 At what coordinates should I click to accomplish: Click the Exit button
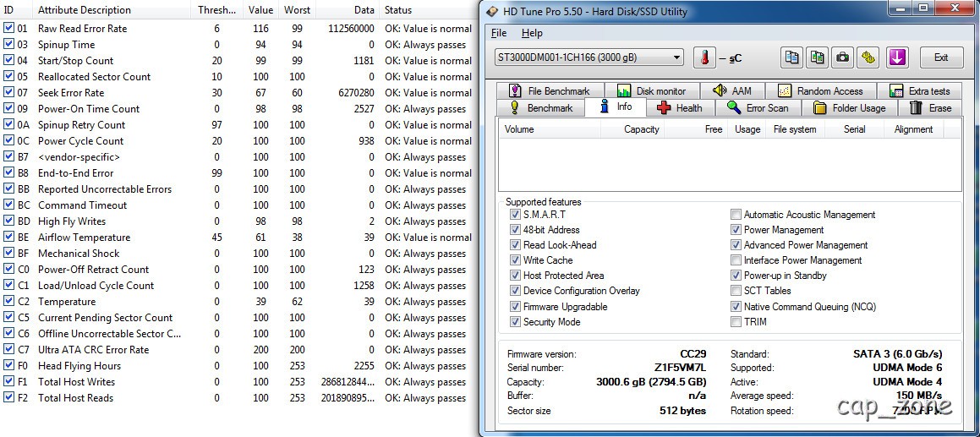[940, 57]
